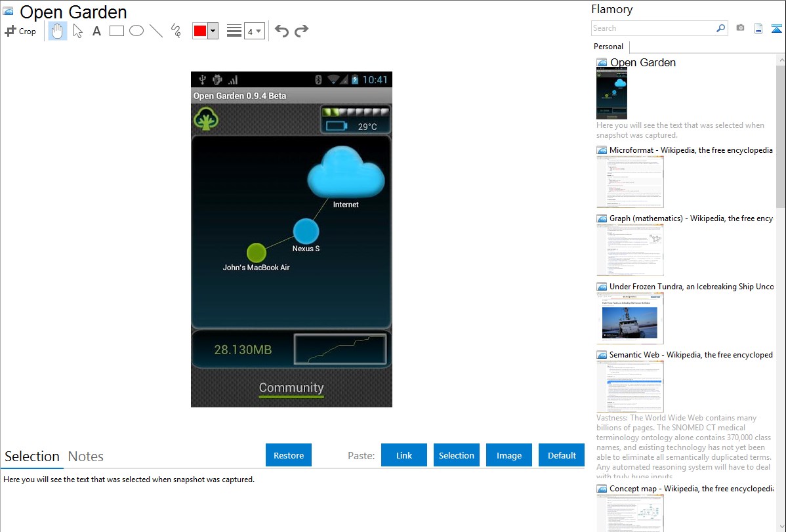Open the Graph (mathematics) snapshot thumbnail

pyautogui.click(x=630, y=250)
